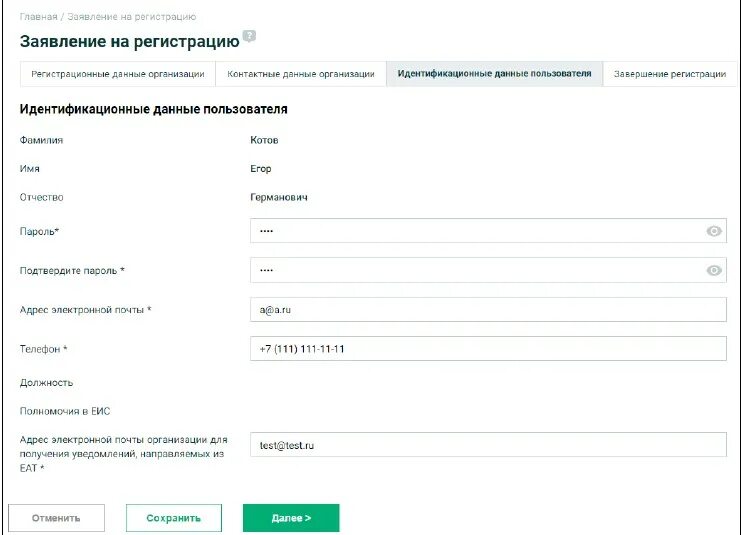Click the help question mark icon beside title
This screenshot has width=741, height=535.
point(249,36)
